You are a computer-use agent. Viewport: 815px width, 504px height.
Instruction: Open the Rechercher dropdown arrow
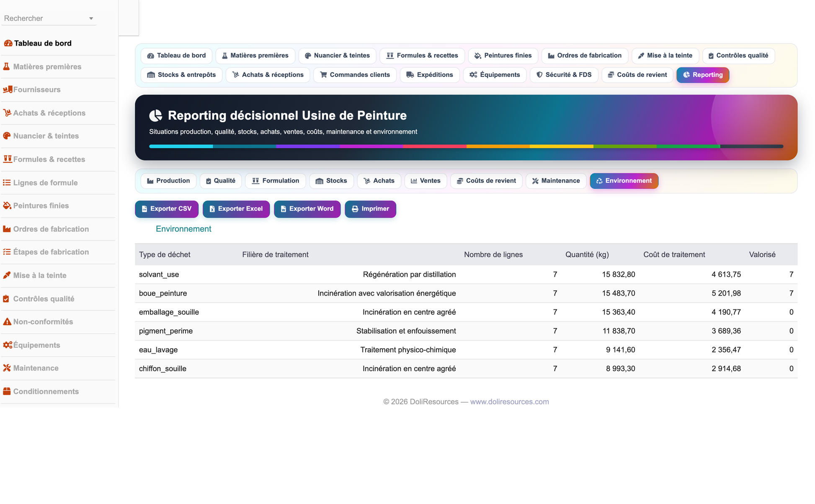click(91, 18)
